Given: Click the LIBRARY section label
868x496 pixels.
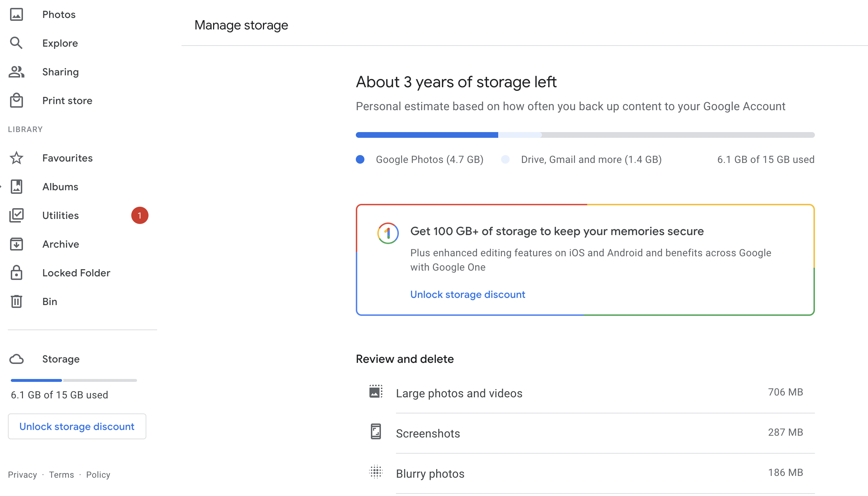Looking at the screenshot, I should click(25, 129).
